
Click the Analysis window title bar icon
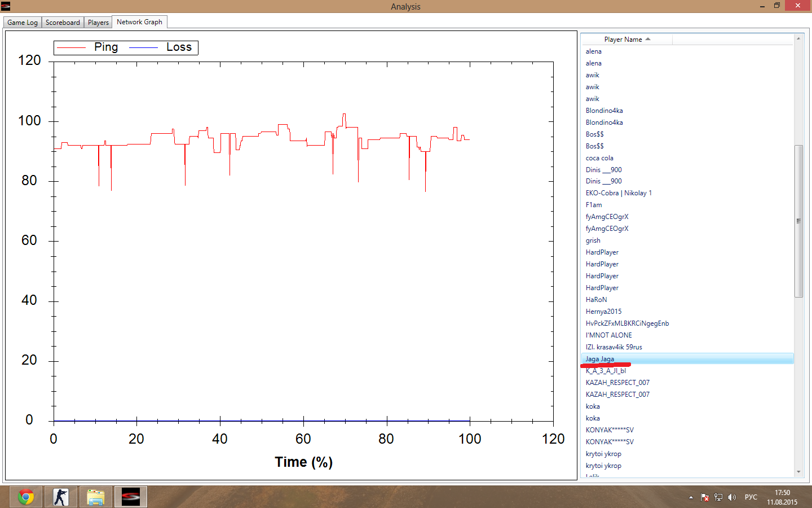[6, 6]
